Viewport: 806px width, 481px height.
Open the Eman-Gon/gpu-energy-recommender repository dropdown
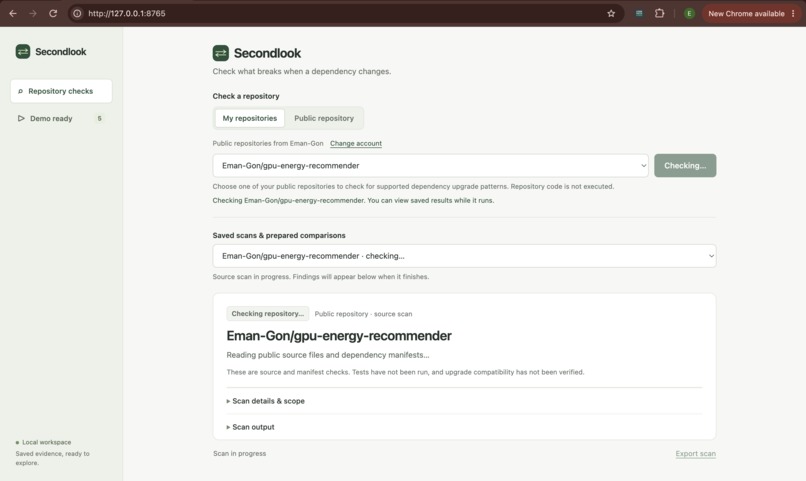[430, 165]
